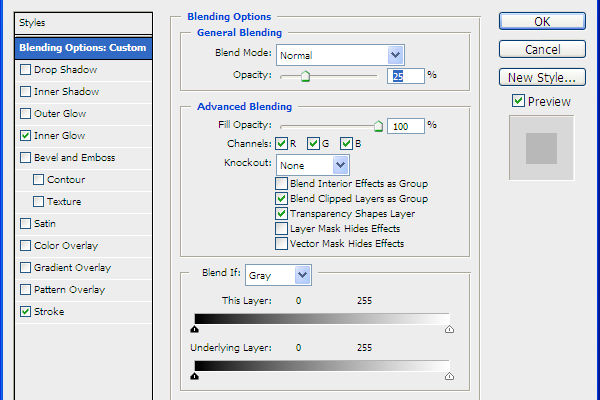The image size is (600, 400).
Task: Tick the Outer Glow checkbox
Action: [26, 114]
